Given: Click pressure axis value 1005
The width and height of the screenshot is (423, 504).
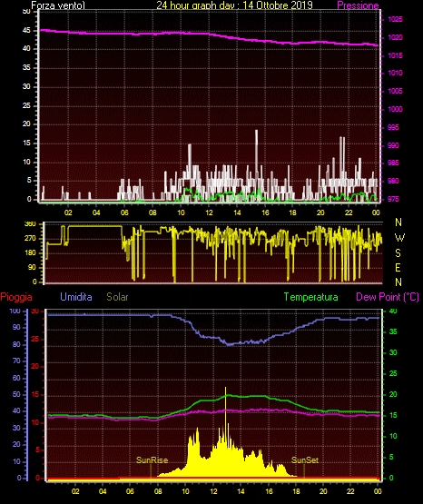Looking at the screenshot, I should (395, 92).
